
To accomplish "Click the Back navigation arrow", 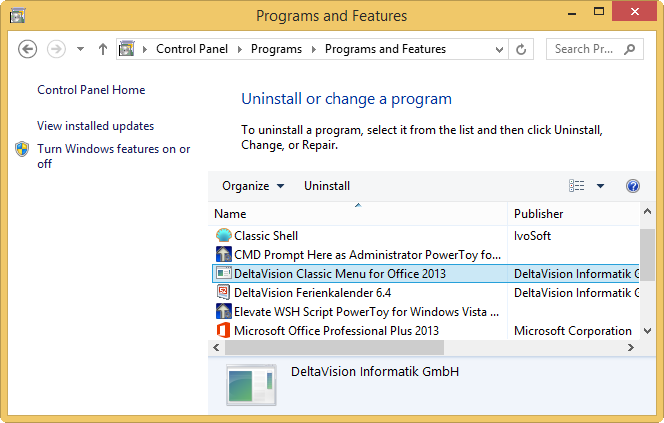I will pos(28,49).
